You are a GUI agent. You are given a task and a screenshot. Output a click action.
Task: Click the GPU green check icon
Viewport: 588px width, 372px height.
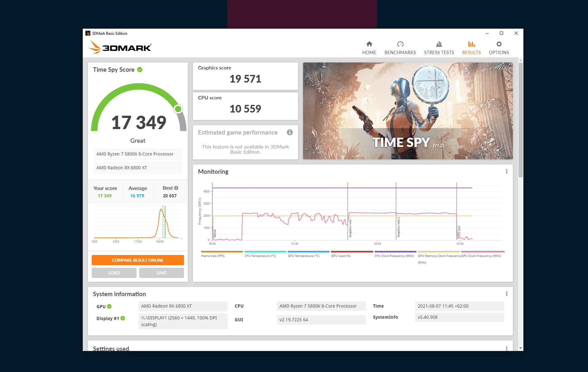click(109, 306)
